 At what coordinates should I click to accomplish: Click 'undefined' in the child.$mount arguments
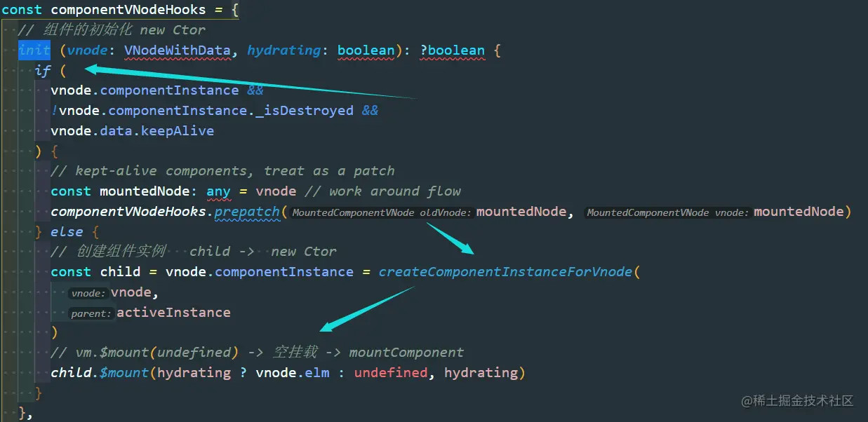point(391,373)
